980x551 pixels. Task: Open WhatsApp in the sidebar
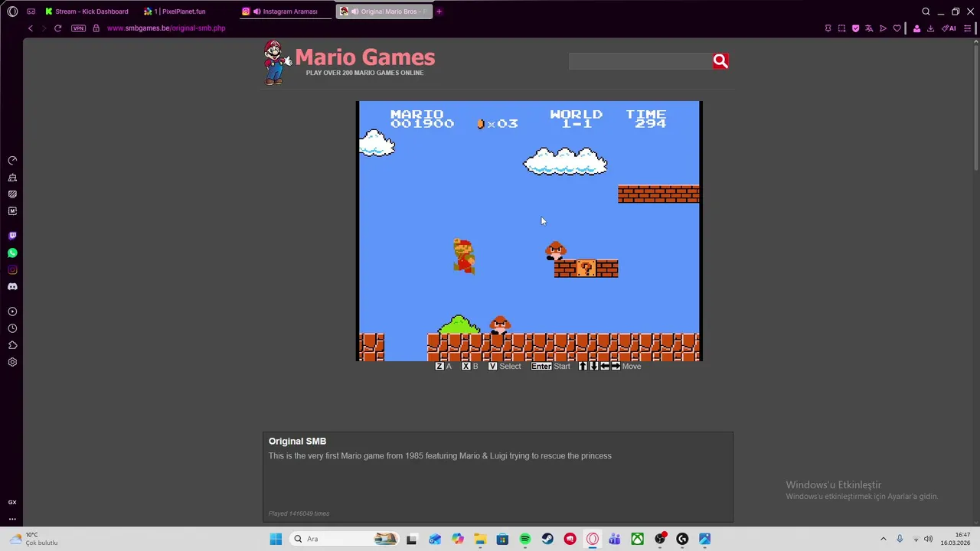(12, 253)
